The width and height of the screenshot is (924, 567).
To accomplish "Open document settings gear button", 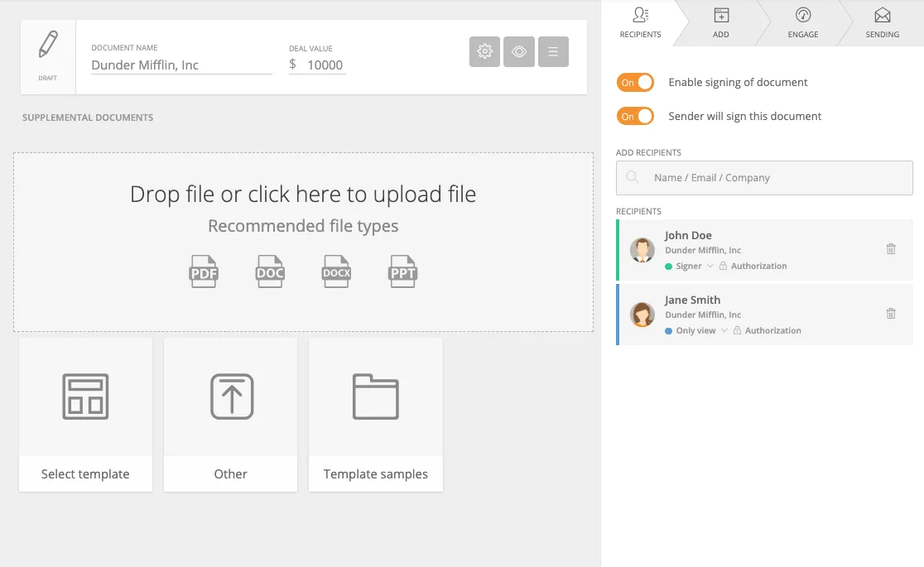I will click(484, 51).
